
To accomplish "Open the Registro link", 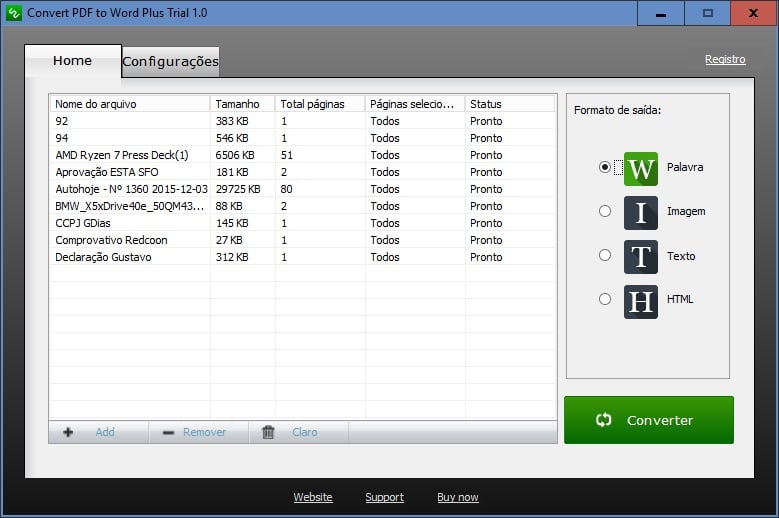I will coord(725,59).
